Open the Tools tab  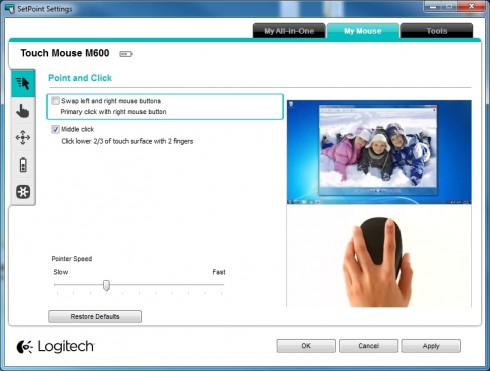point(437,31)
